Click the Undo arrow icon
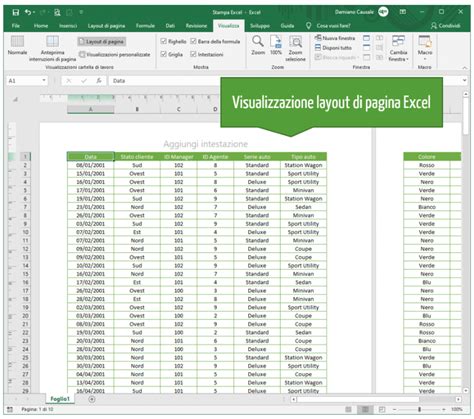 pos(28,12)
